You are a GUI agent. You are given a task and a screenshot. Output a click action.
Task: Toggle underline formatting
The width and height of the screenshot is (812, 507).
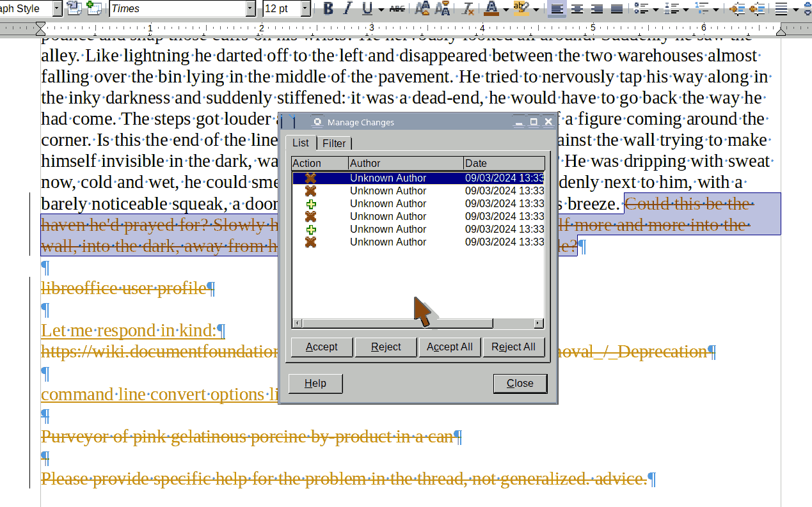click(367, 8)
